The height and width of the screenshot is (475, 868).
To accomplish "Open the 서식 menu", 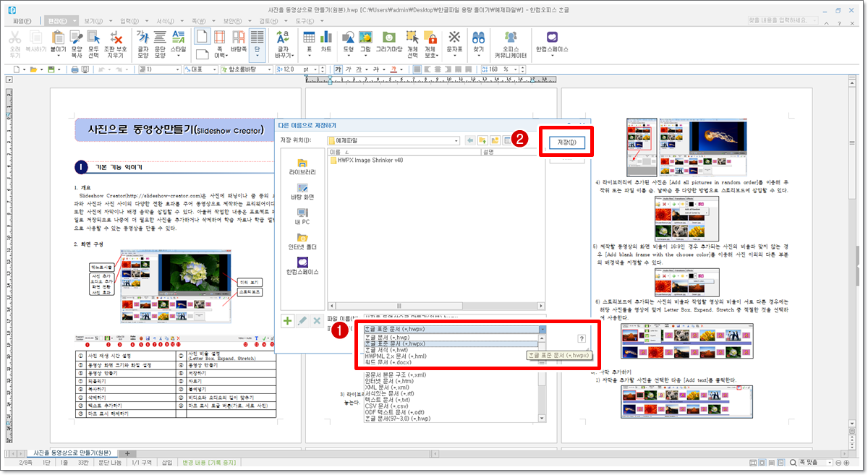I will (165, 21).
